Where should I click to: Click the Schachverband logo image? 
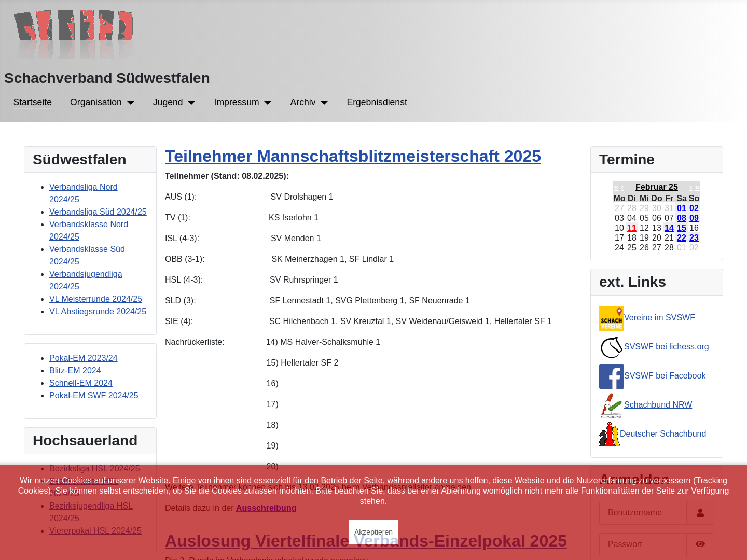73,34
